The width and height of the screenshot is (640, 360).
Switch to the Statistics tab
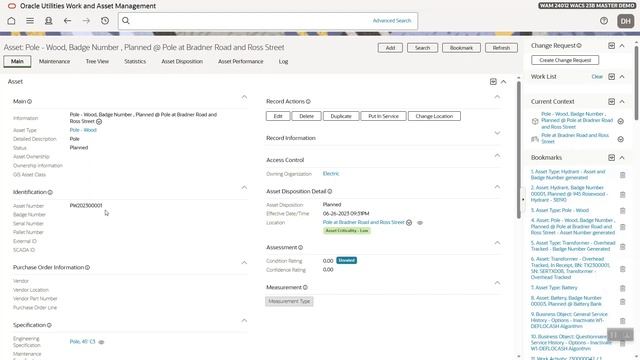point(135,61)
